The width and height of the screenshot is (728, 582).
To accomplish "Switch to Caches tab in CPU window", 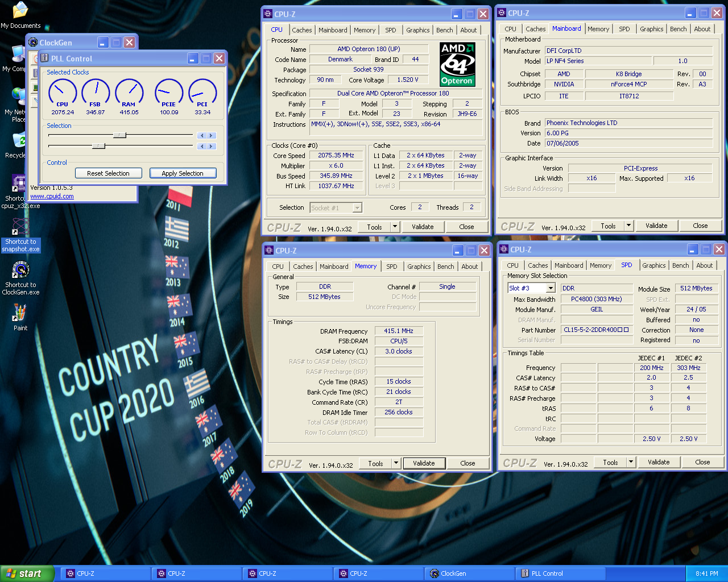I will pyautogui.click(x=302, y=30).
